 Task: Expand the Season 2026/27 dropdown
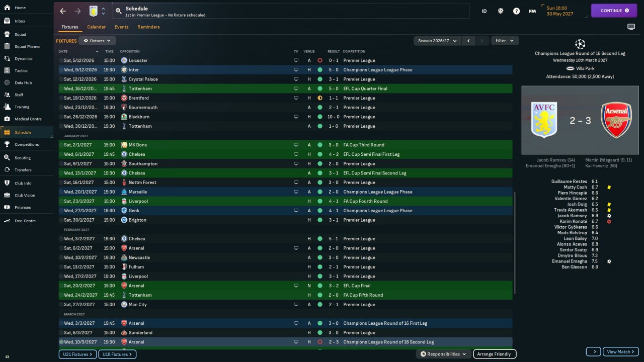point(437,41)
